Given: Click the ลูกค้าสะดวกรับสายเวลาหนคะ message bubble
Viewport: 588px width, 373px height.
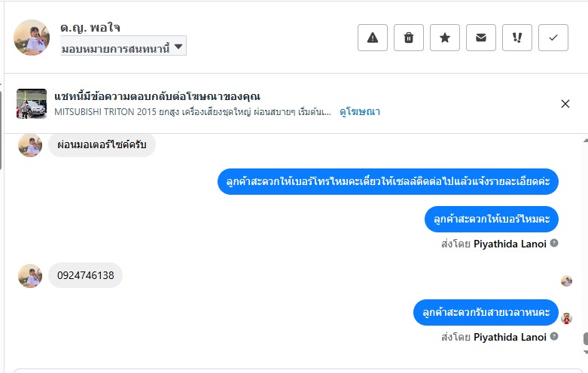Looking at the screenshot, I should click(x=486, y=312).
